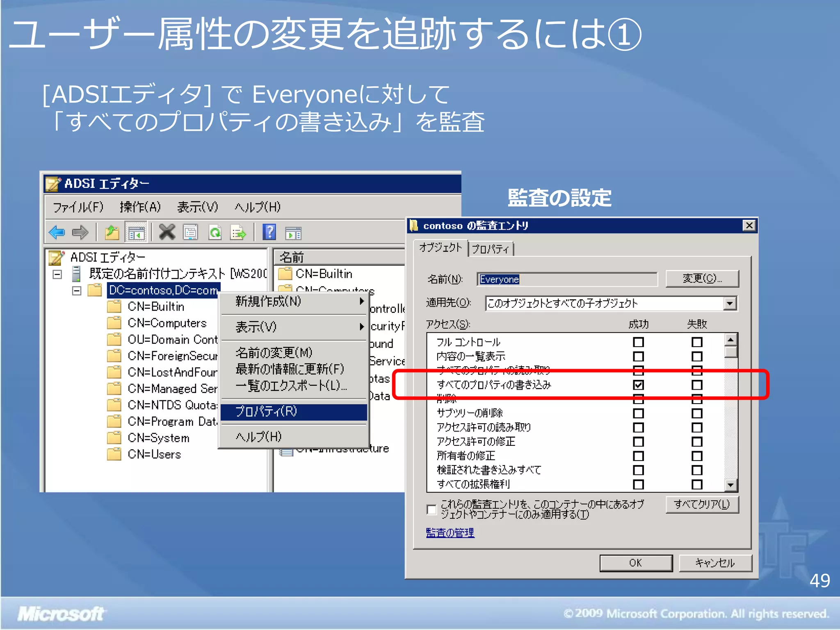Open the ヘルプ(H) menu in the menu bar
The width and height of the screenshot is (840, 630).
click(258, 207)
